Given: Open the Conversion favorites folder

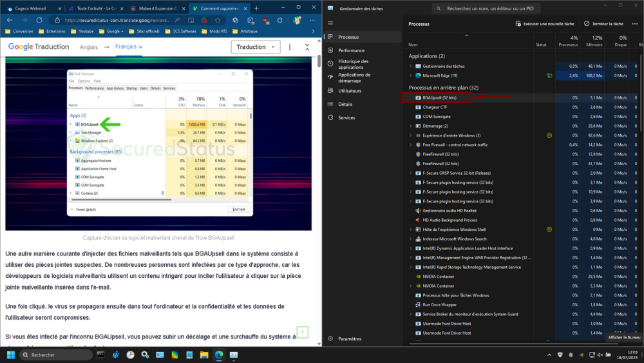Looking at the screenshot, I should coord(19,31).
